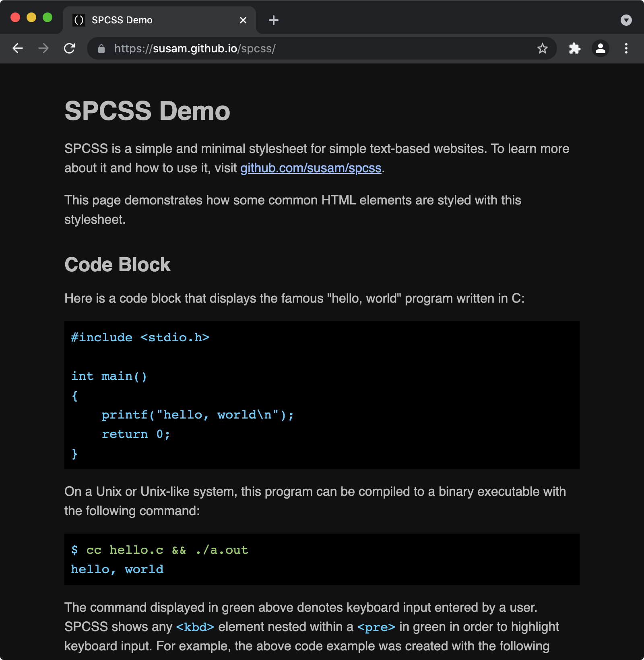Click the 'return 0;' code line
This screenshot has width=644, height=660.
coord(136,434)
